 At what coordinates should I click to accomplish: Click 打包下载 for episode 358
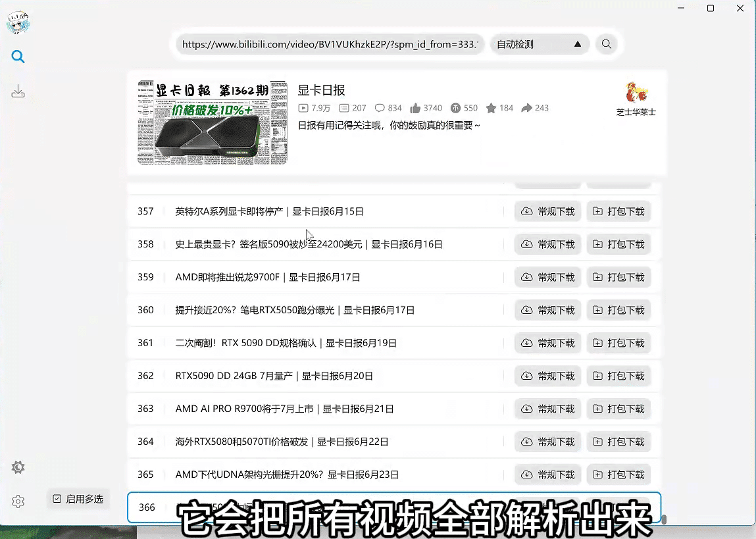618,244
